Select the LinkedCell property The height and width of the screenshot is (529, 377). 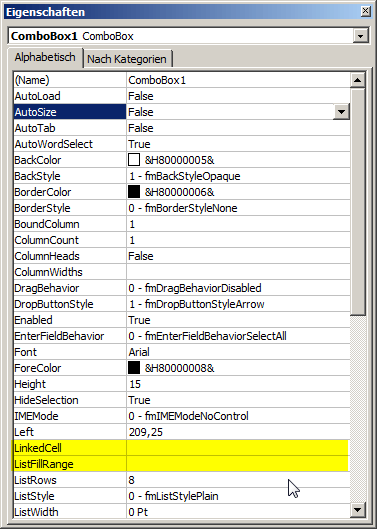tap(70, 448)
